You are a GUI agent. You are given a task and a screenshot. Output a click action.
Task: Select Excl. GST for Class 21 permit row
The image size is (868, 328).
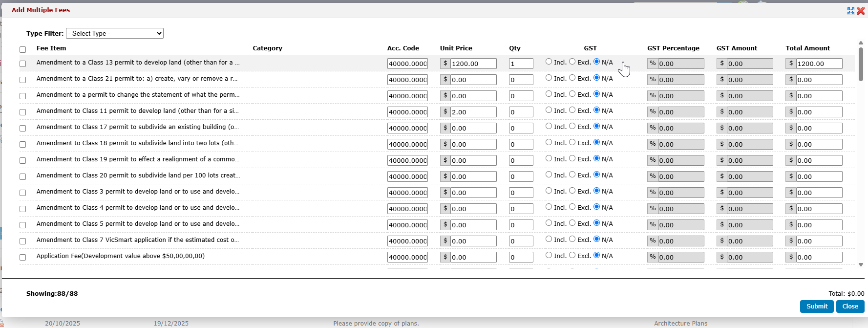click(572, 78)
